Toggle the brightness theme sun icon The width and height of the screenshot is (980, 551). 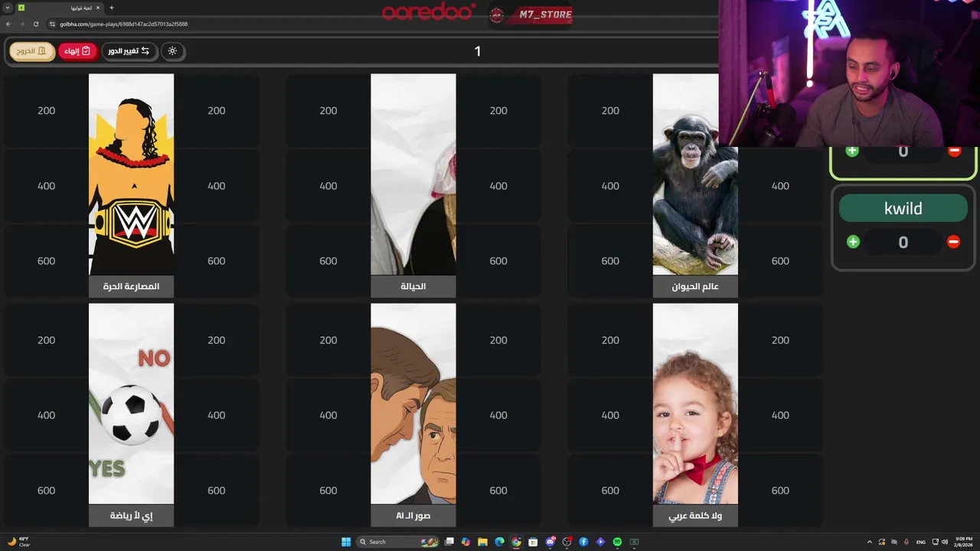pyautogui.click(x=172, y=51)
